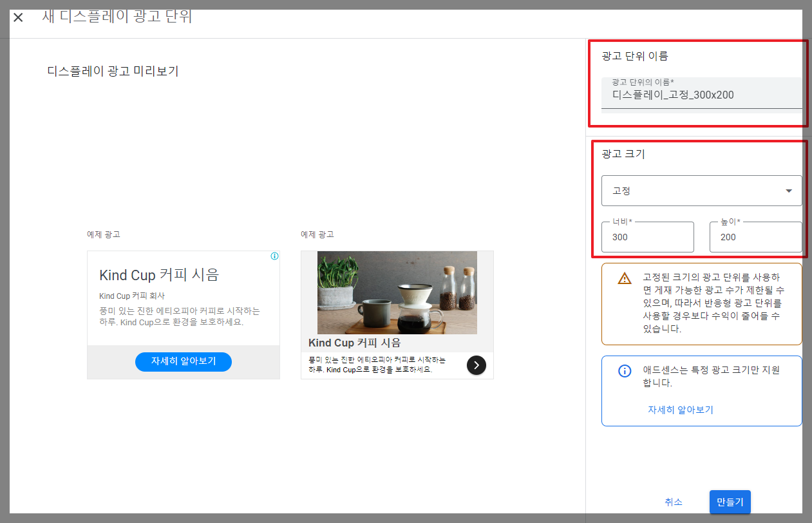Close the 새 디스플레이 광고 단위 dialog
This screenshot has width=812, height=523.
[17, 17]
